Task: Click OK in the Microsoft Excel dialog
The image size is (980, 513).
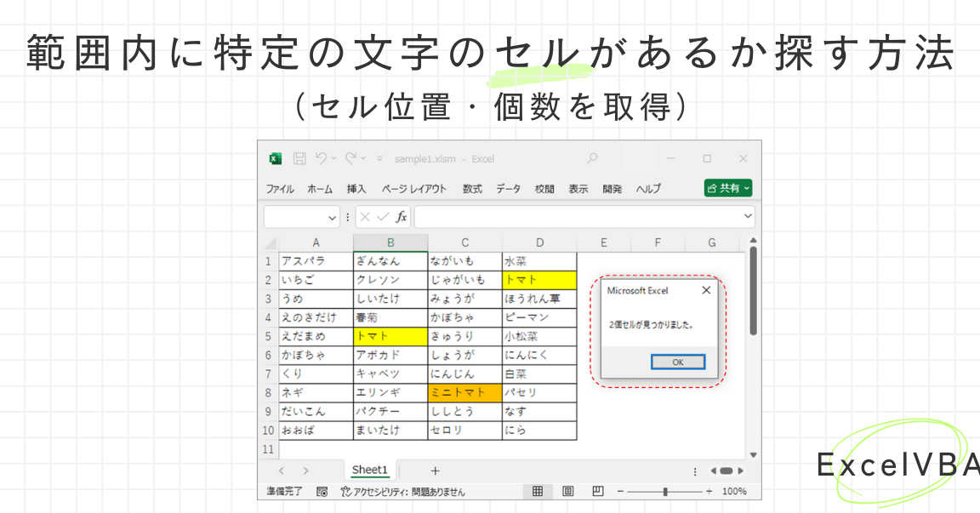Action: point(678,362)
